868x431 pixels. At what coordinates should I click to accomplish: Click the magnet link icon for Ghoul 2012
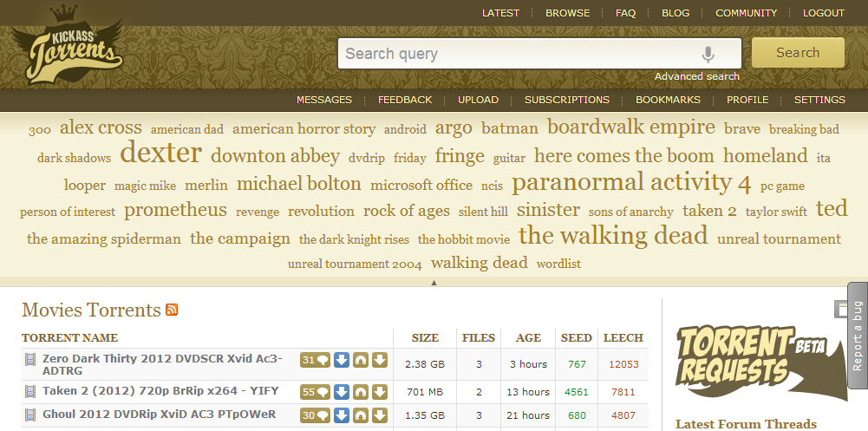[x=361, y=415]
